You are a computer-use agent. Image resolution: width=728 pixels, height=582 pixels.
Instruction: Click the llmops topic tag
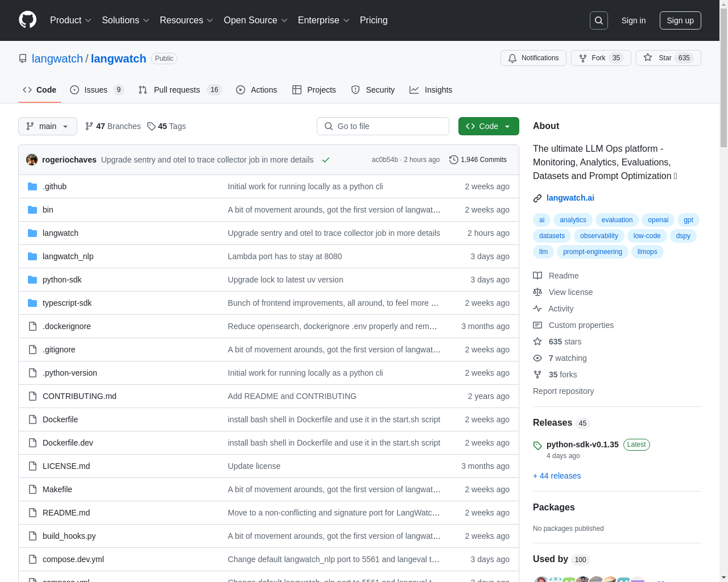(647, 252)
